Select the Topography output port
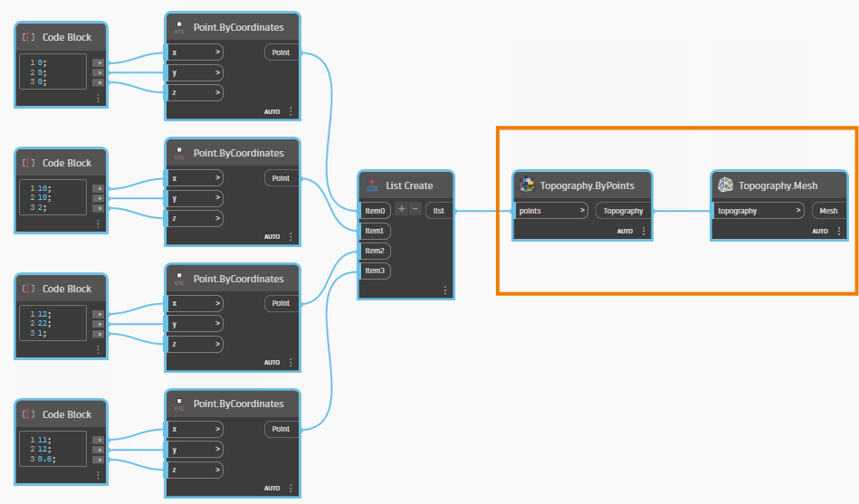The width and height of the screenshot is (859, 504). click(x=623, y=211)
